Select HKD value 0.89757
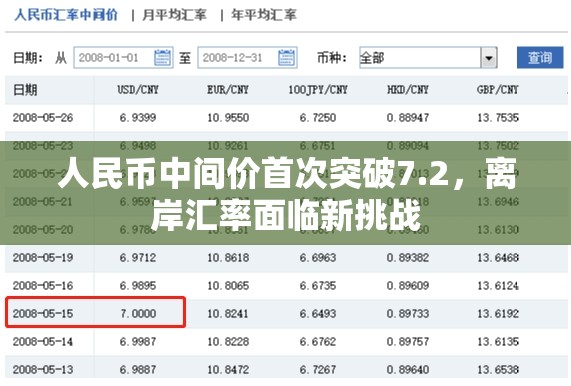The width and height of the screenshot is (571, 386). pyautogui.click(x=408, y=342)
